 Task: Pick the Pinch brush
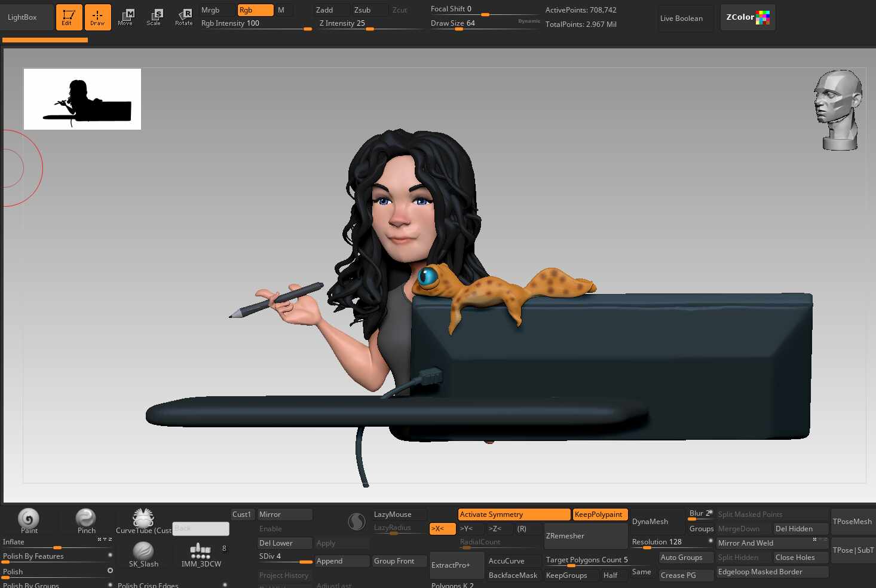coord(86,519)
